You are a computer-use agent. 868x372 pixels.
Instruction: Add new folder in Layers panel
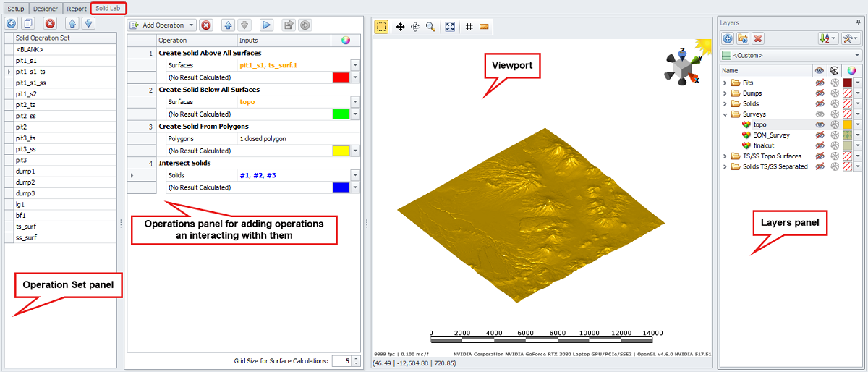click(743, 38)
